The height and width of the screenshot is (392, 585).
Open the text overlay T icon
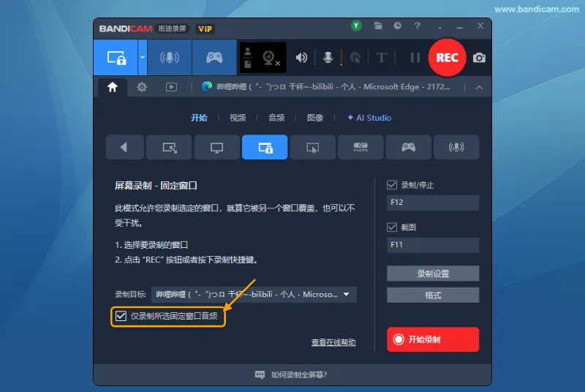pyautogui.click(x=381, y=58)
